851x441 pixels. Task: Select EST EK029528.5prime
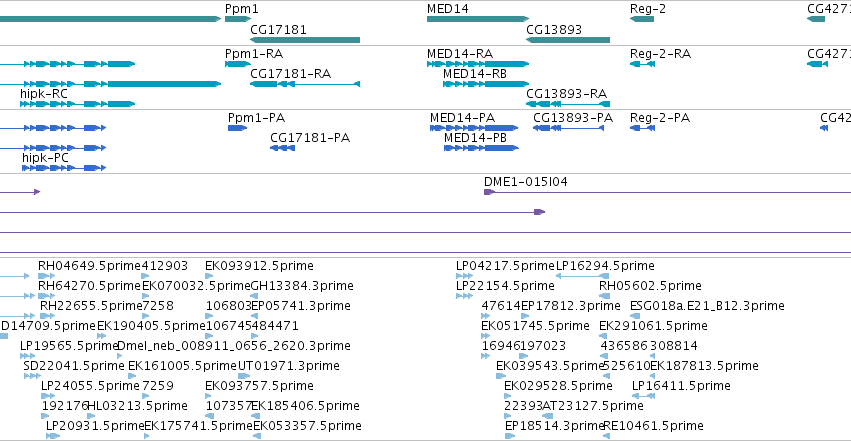558,386
